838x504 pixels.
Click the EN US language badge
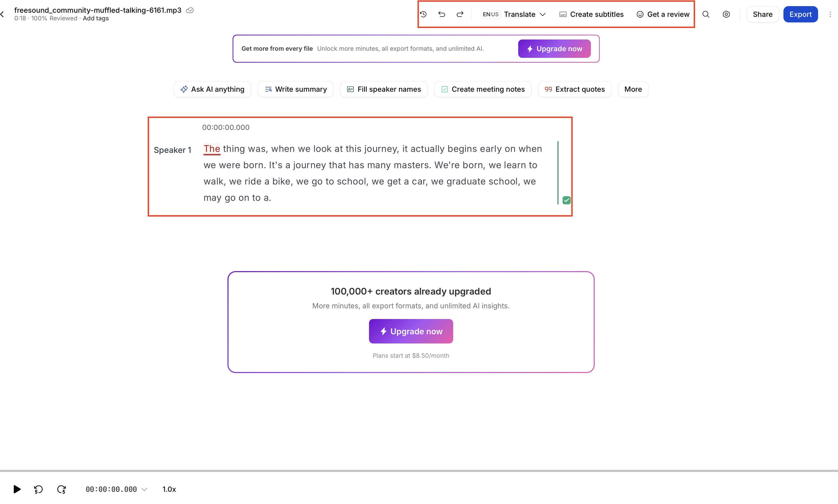click(x=490, y=14)
